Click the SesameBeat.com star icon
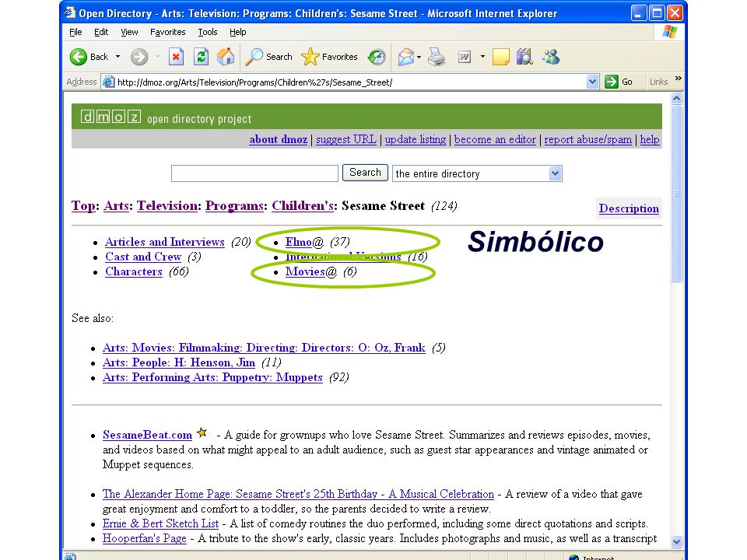The width and height of the screenshot is (747, 560). point(202,433)
